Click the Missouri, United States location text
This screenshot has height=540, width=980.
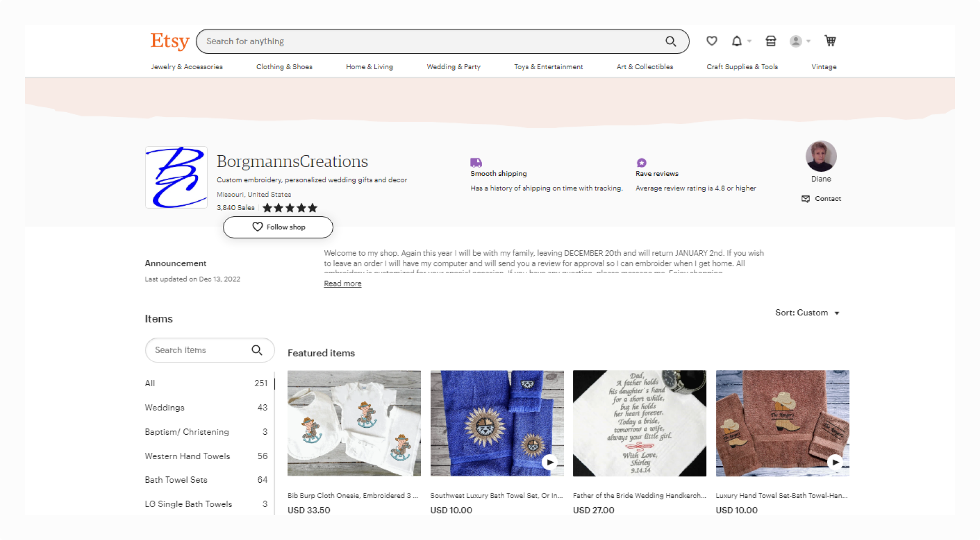254,194
